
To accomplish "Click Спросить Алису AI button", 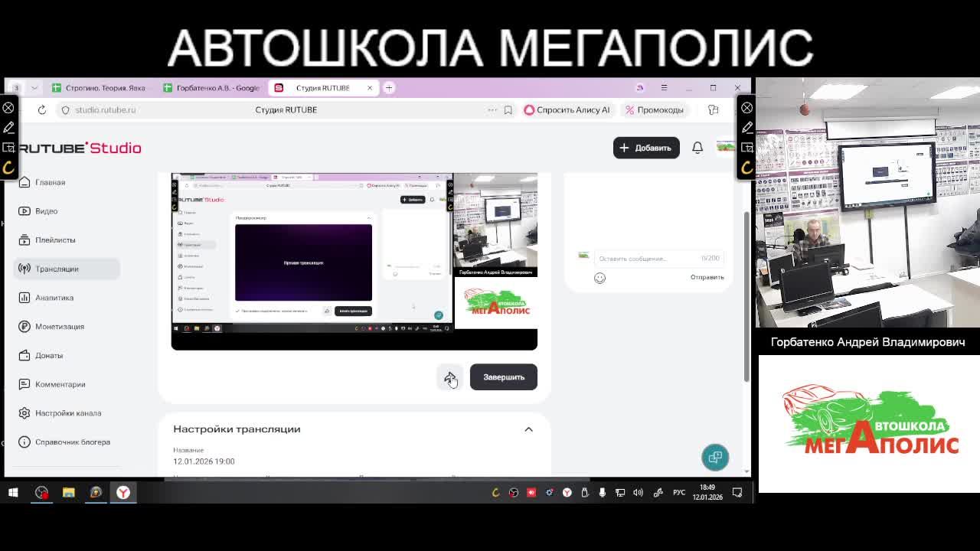I will [x=567, y=110].
